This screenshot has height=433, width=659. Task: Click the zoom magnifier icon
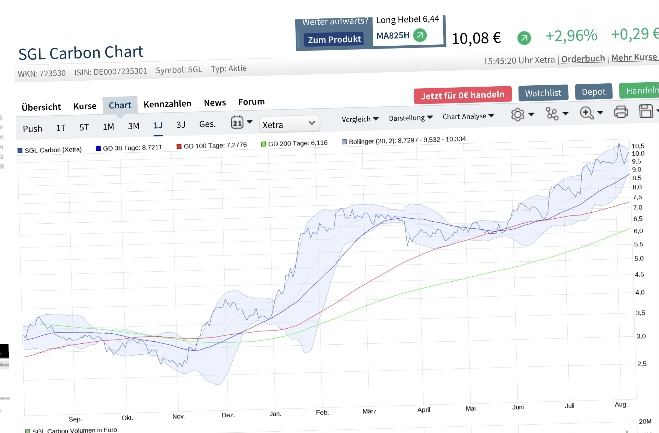[586, 113]
